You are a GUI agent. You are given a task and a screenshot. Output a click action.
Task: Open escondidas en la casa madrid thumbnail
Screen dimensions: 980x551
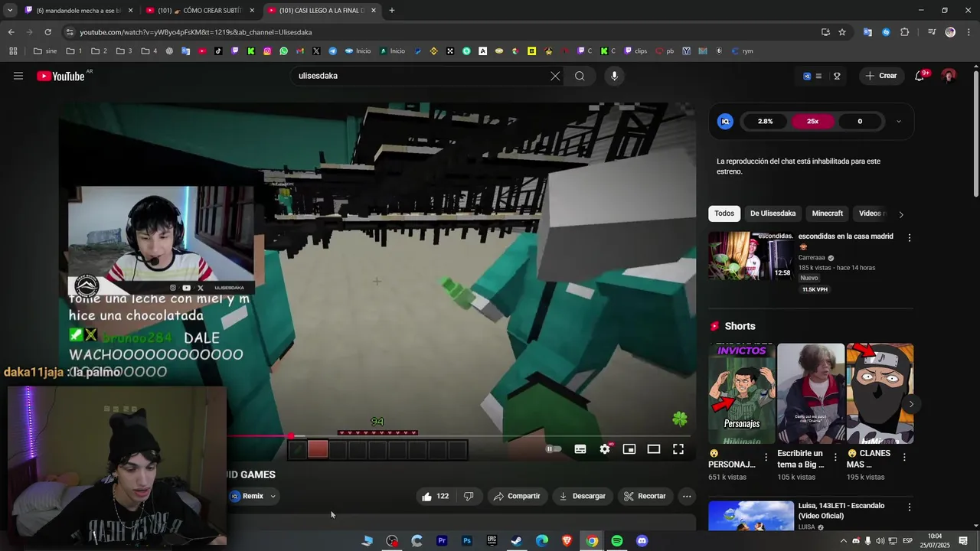pyautogui.click(x=751, y=256)
